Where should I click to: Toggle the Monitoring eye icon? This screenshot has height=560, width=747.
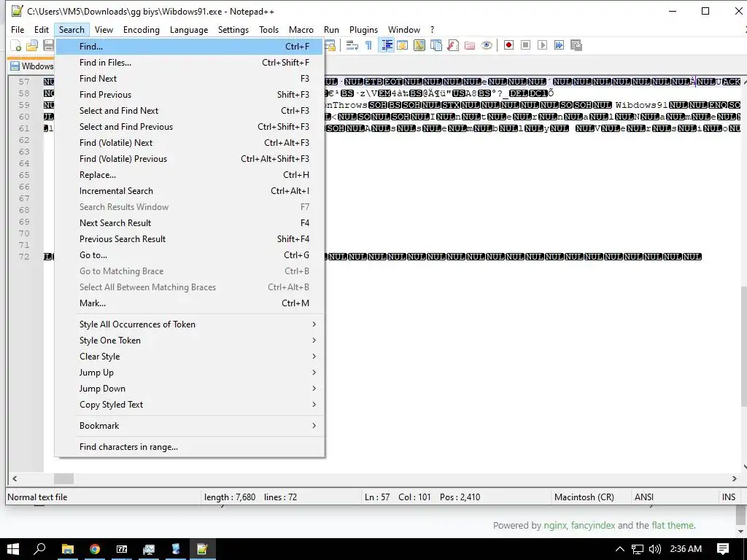click(487, 45)
